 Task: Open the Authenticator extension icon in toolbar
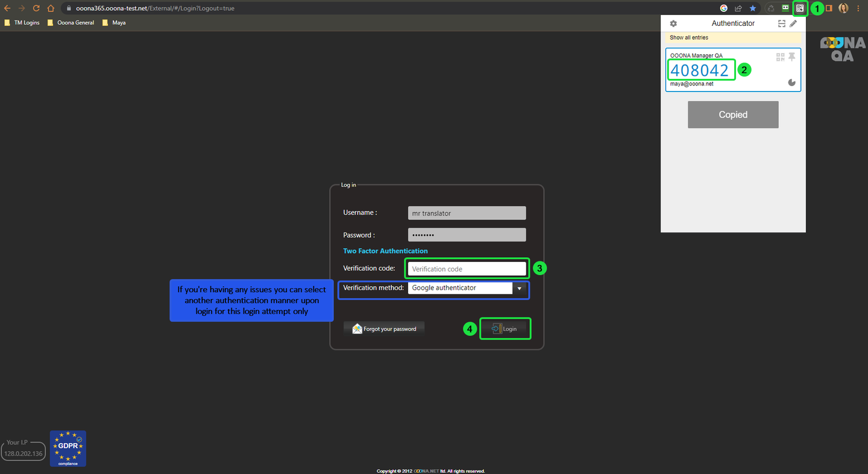click(x=800, y=8)
